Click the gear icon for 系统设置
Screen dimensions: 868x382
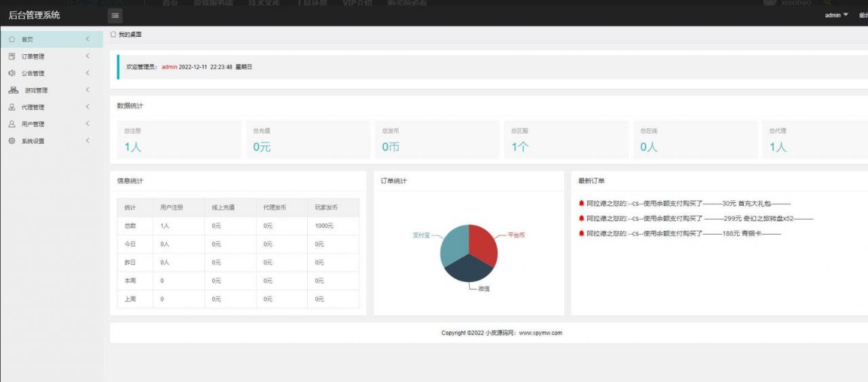[x=12, y=141]
